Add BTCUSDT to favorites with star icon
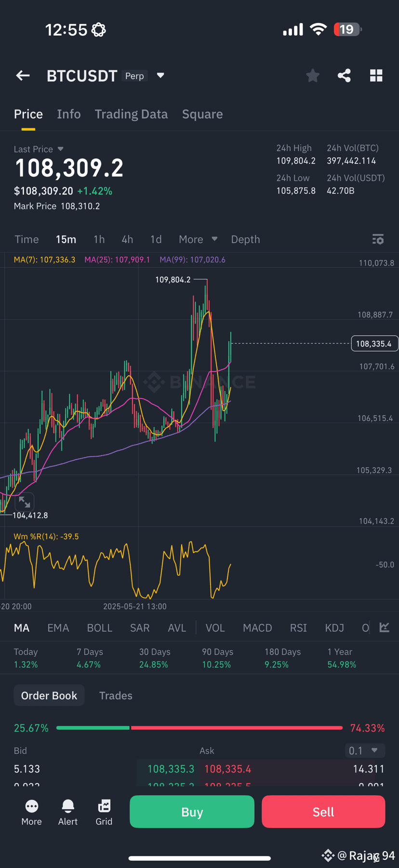 point(313,75)
